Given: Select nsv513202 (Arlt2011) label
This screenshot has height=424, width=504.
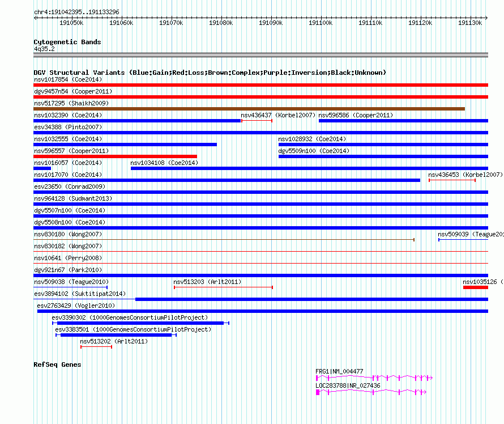Looking at the screenshot, I should (114, 341).
